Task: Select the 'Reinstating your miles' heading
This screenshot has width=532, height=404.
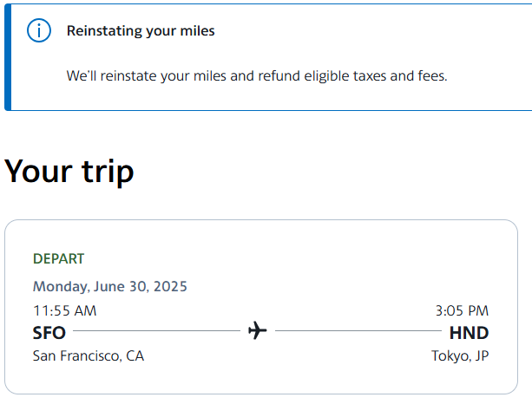Action: click(141, 31)
